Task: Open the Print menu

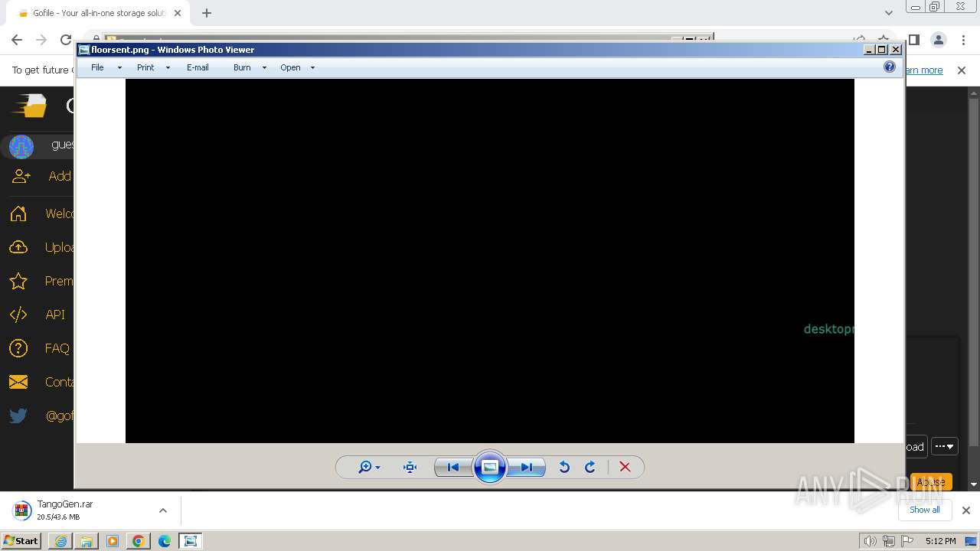Action: pos(145,67)
